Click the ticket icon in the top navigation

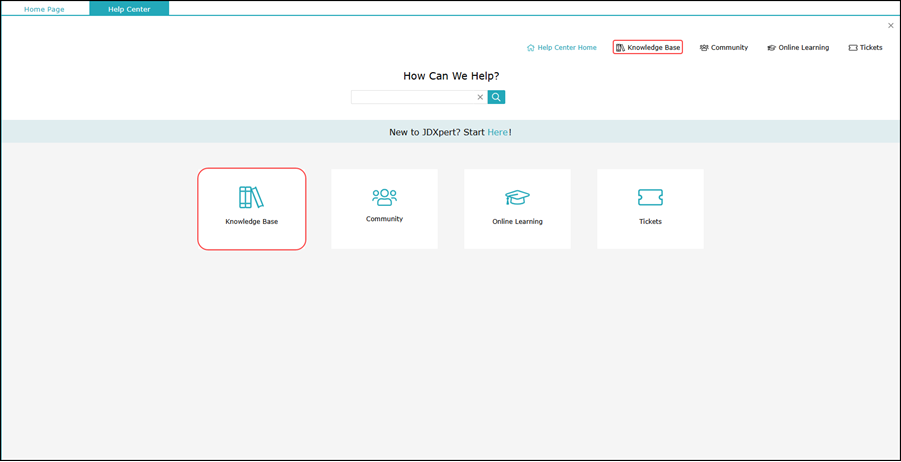[x=853, y=48]
